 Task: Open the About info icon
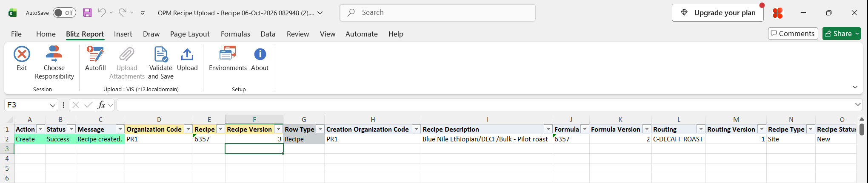coord(260,54)
